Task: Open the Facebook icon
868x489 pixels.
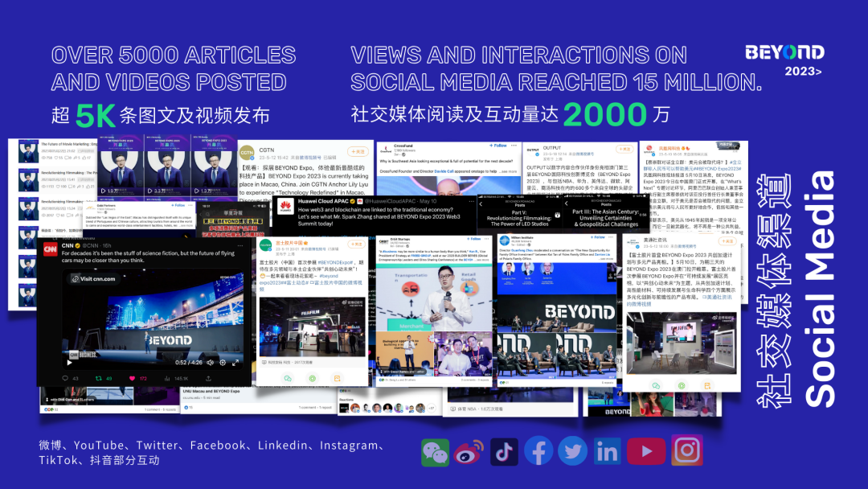Action: coord(538,452)
